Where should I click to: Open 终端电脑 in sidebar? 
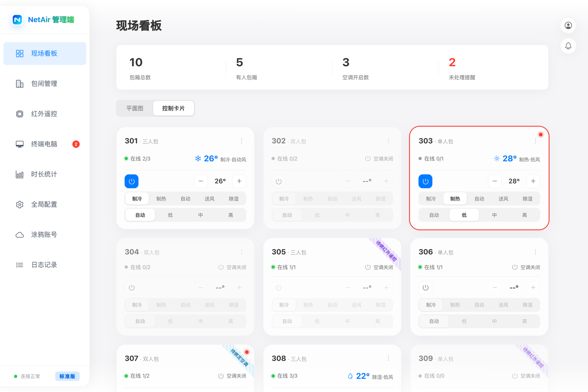click(45, 144)
